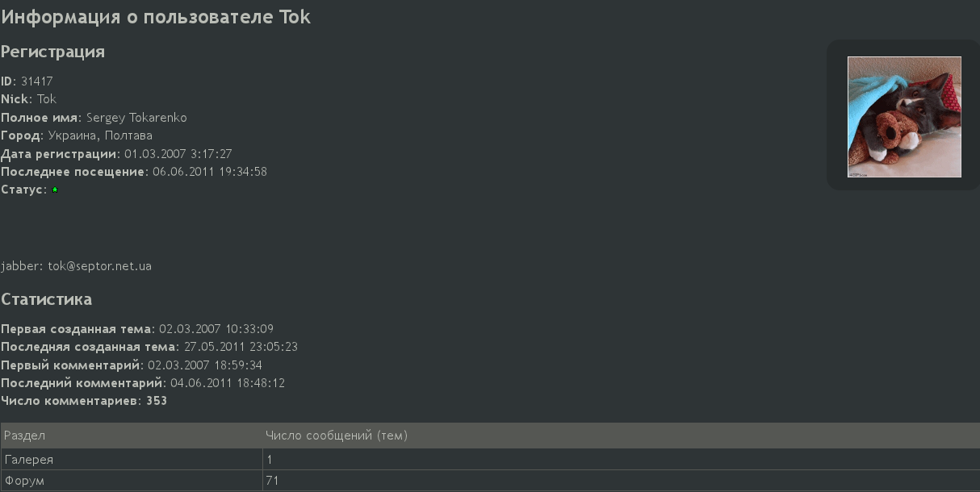980x492 pixels.
Task: Click the Число сообщений (тем) column header
Action: pyautogui.click(x=337, y=436)
